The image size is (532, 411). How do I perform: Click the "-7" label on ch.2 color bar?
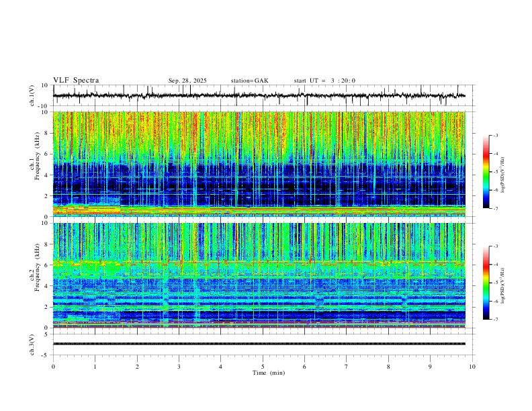(495, 320)
